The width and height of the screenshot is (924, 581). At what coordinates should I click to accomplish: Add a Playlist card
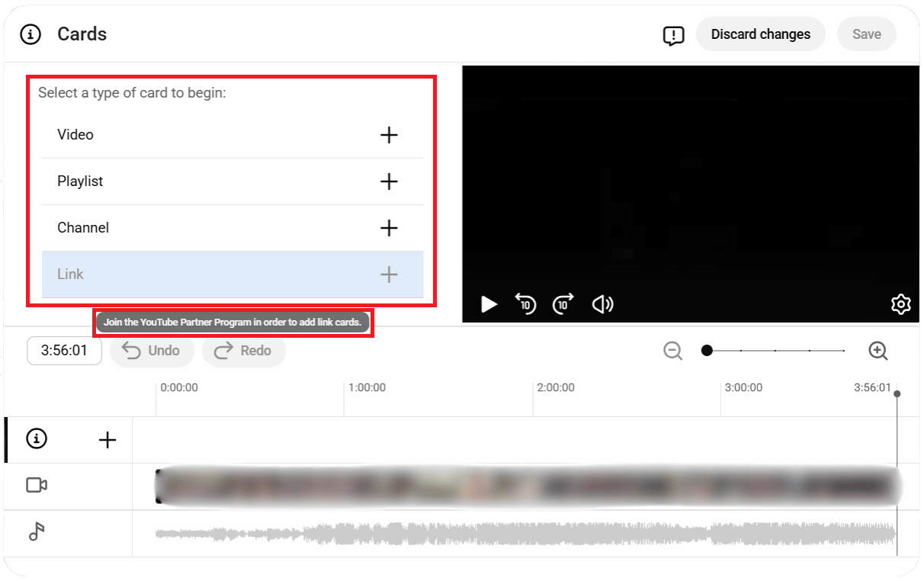[x=389, y=181]
